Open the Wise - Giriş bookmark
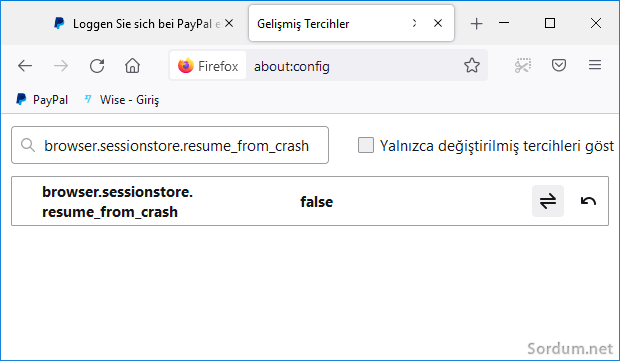 (x=121, y=100)
